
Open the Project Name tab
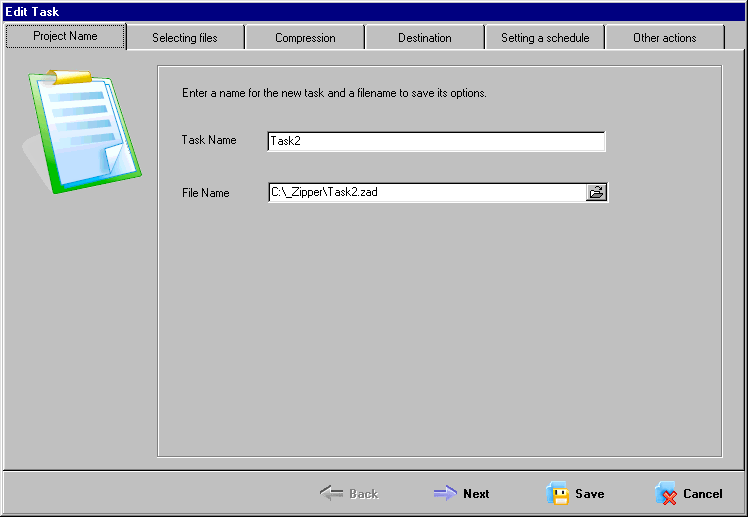(65, 36)
